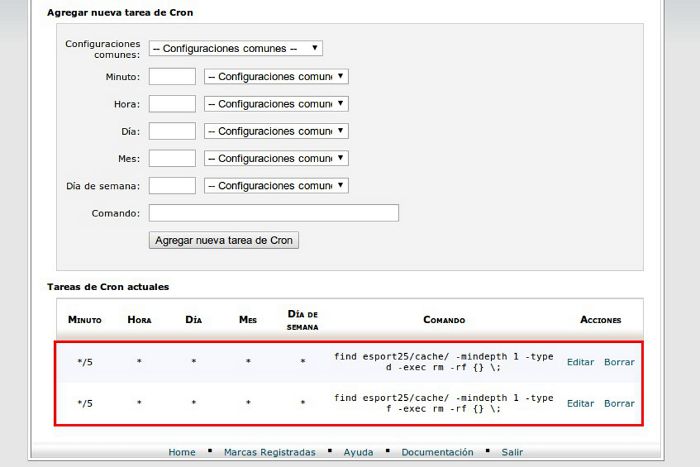Screen dimensions: 700x467
Task: Expand the Hora common settings dropdown
Action: 276,104
